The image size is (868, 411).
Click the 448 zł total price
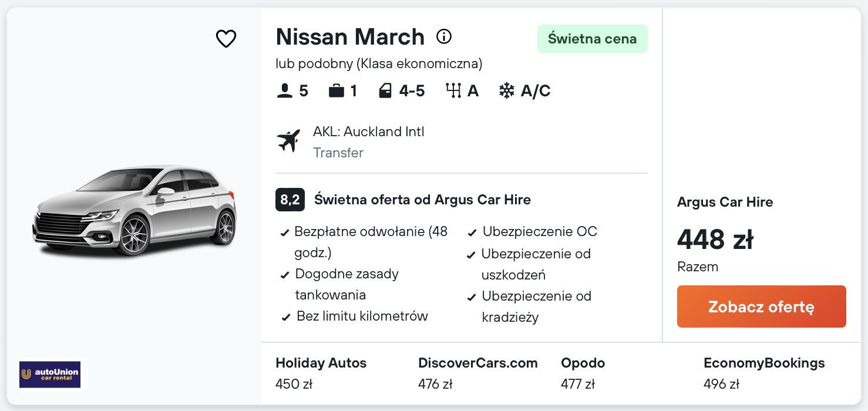[x=715, y=240]
